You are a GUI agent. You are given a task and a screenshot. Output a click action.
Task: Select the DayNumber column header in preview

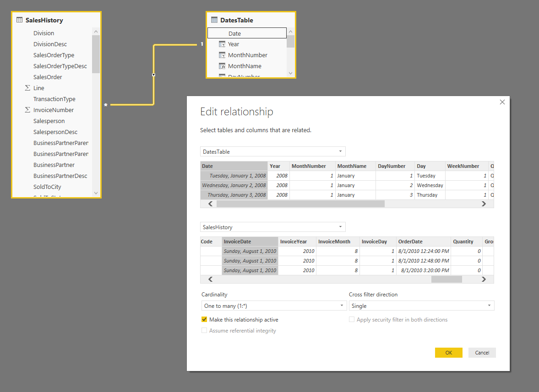[x=395, y=166]
